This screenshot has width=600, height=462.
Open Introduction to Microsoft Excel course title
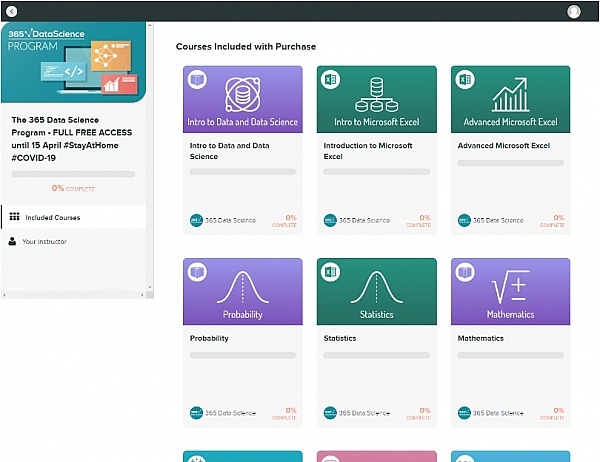point(368,150)
